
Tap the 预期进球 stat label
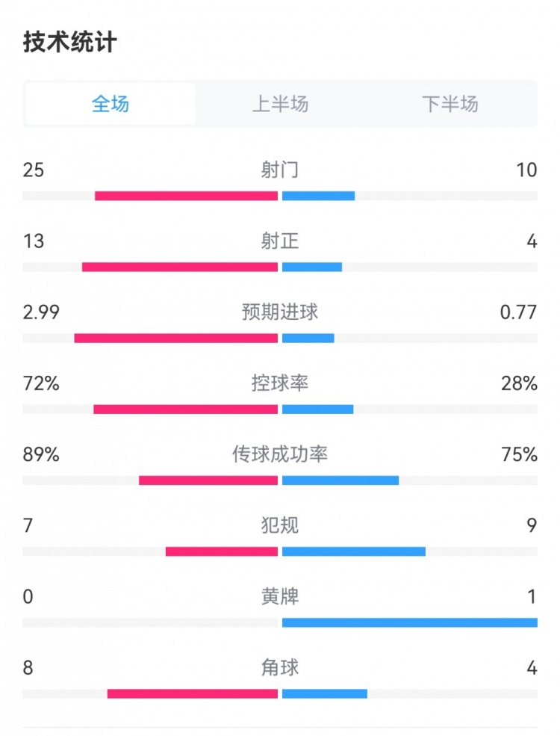coord(280,312)
